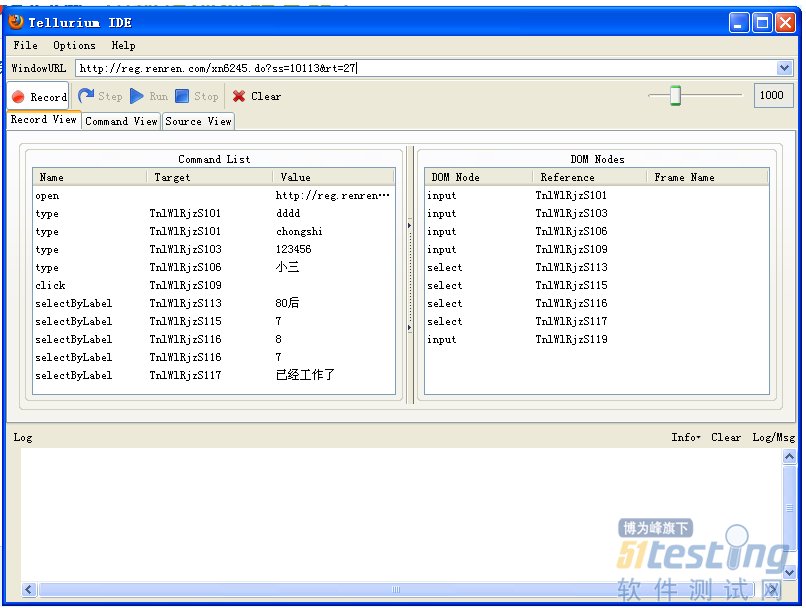Select the selectByLabel row with value 8
This screenshot has height=608, width=806.
pyautogui.click(x=214, y=339)
